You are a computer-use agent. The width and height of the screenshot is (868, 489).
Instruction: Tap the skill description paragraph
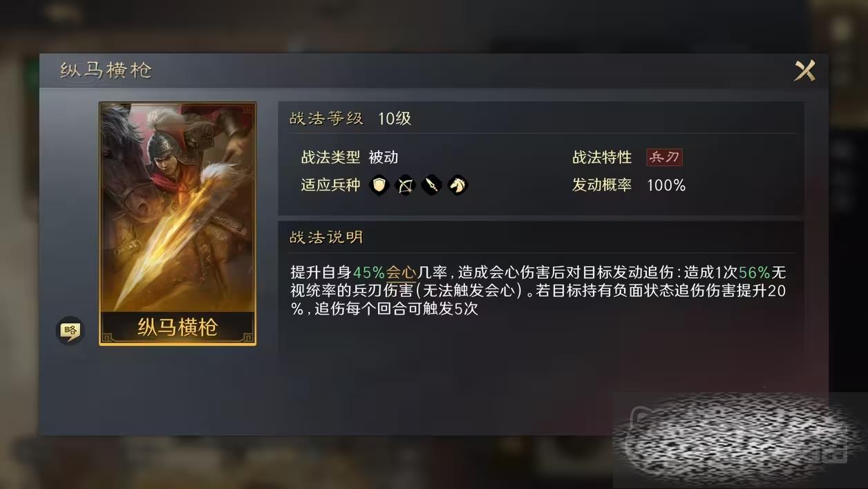[x=538, y=290]
